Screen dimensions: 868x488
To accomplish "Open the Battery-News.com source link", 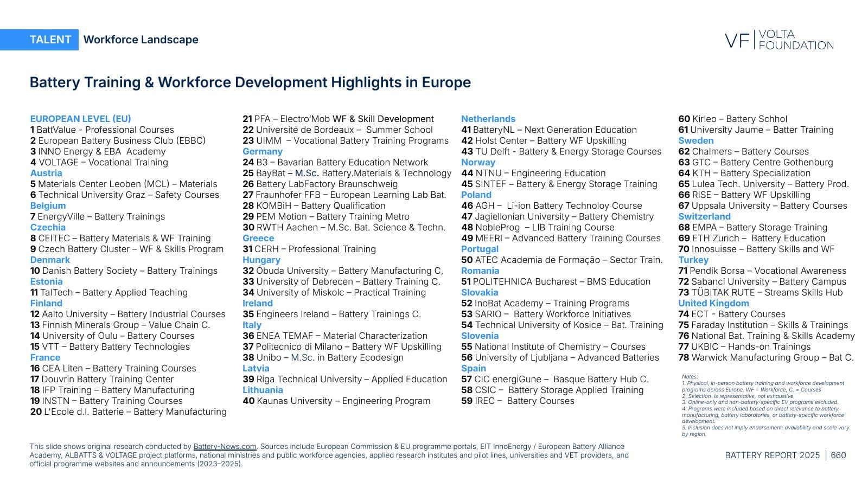I will click(225, 447).
